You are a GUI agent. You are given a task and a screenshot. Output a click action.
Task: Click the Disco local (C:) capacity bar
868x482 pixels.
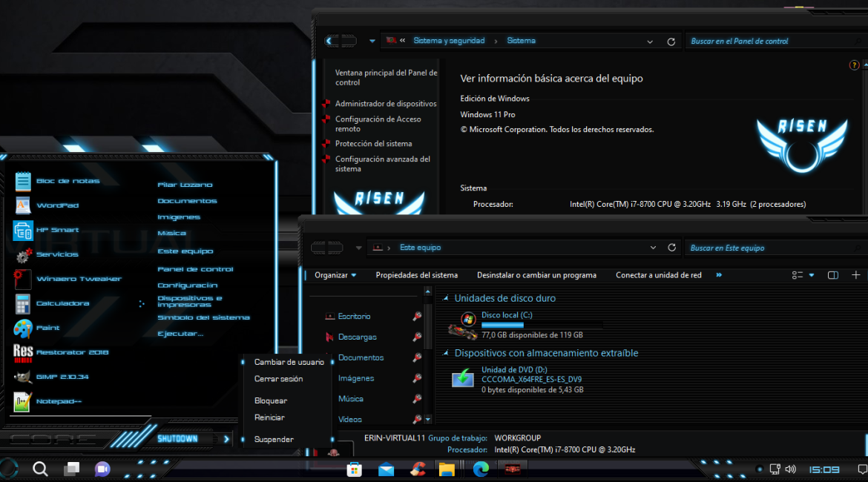click(542, 325)
